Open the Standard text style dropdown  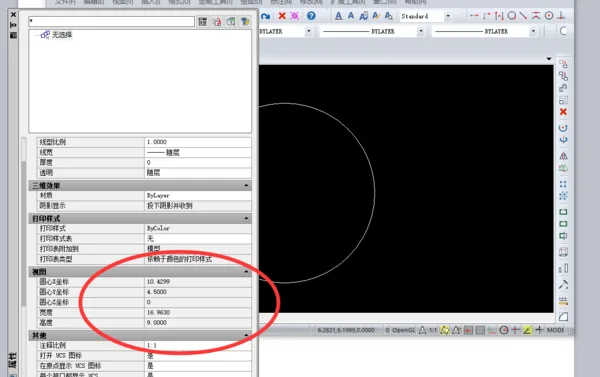click(447, 16)
